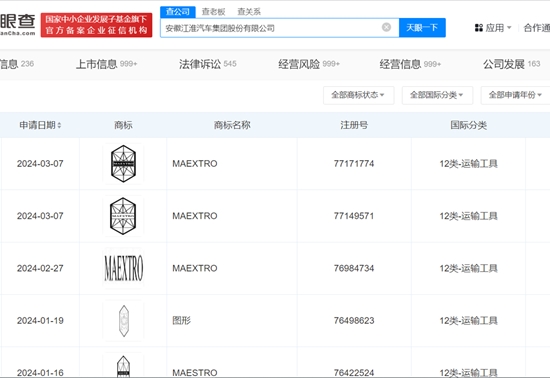550x378 pixels.
Task: Click the 国际分类 column header
Action: (x=469, y=125)
